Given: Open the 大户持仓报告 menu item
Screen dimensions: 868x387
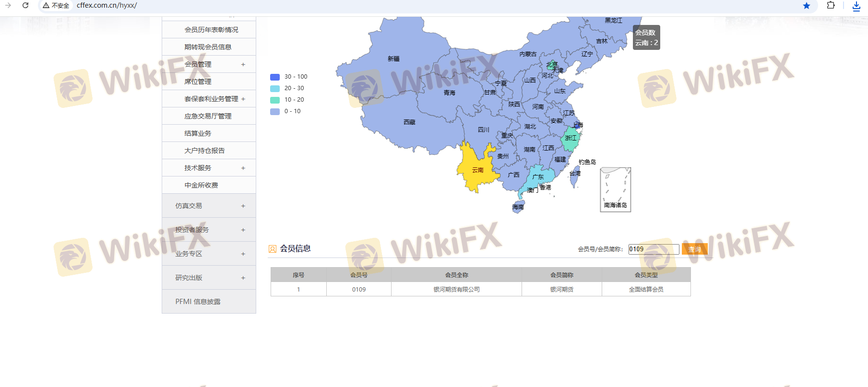Looking at the screenshot, I should click(x=204, y=151).
